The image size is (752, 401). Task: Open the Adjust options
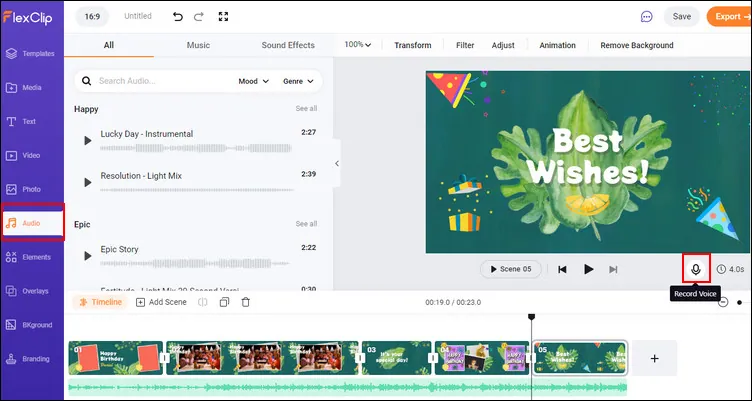(x=503, y=45)
